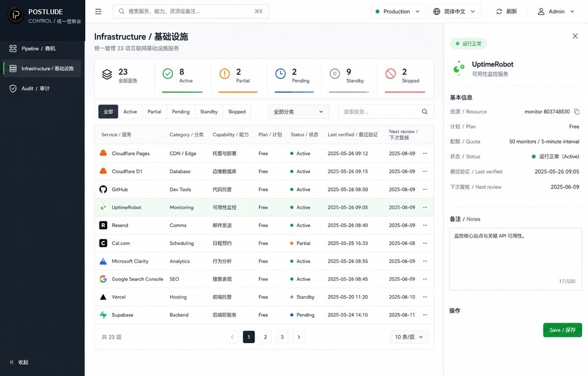Open the Supabase row actions menu
Viewport: 588px width, 376px height.
click(x=425, y=315)
